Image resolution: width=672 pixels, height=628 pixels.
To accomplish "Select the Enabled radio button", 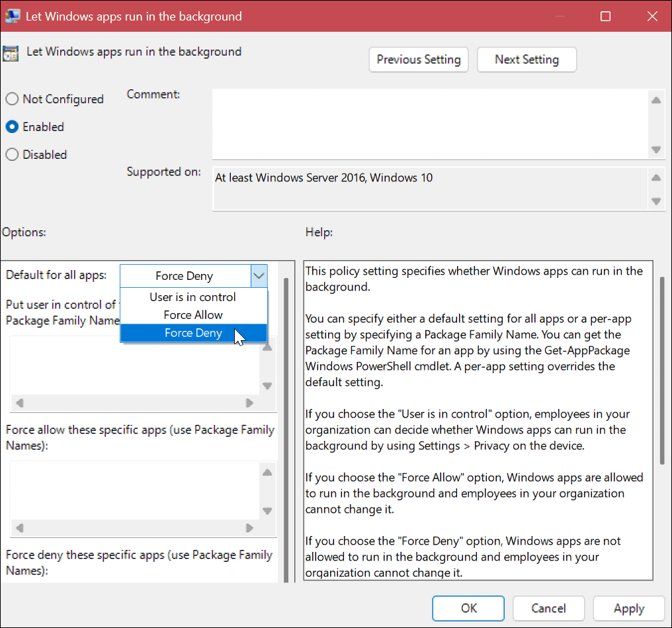I will click(12, 127).
